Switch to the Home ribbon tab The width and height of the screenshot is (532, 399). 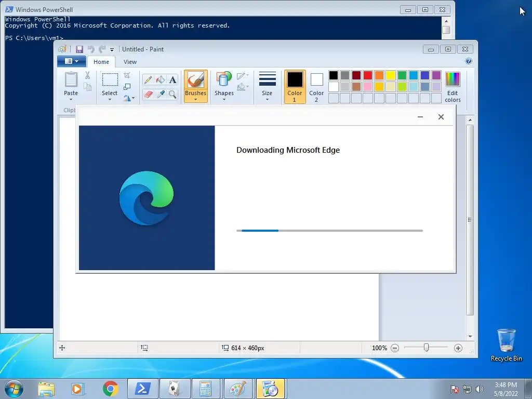[x=101, y=62]
